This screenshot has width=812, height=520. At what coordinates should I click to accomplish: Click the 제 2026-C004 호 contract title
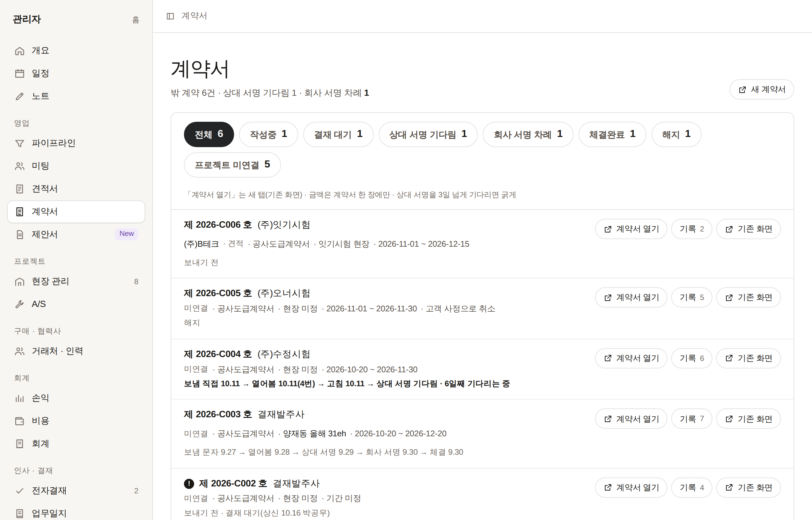[218, 354]
